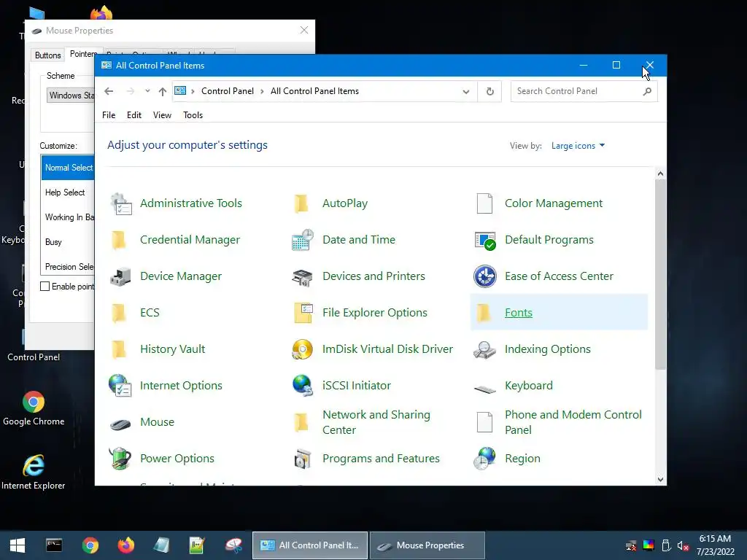
Task: Open the Windows Start button
Action: click(18, 545)
